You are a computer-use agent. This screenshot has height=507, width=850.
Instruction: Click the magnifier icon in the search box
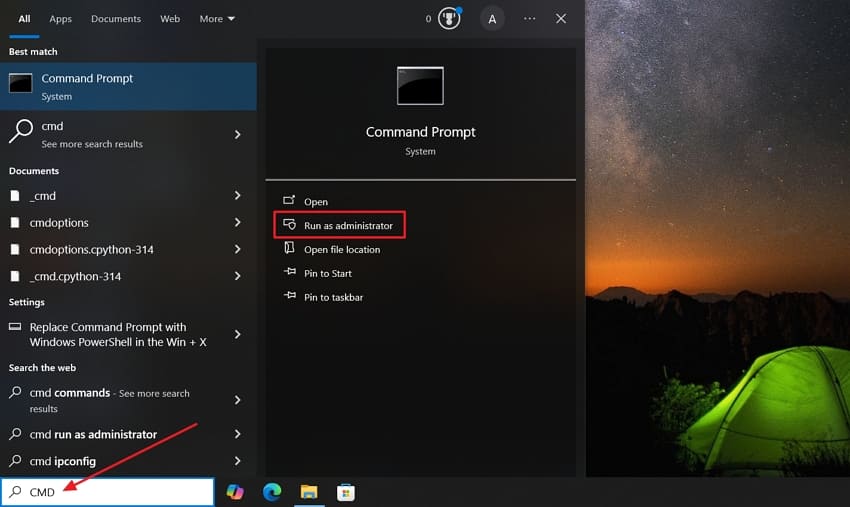(16, 491)
